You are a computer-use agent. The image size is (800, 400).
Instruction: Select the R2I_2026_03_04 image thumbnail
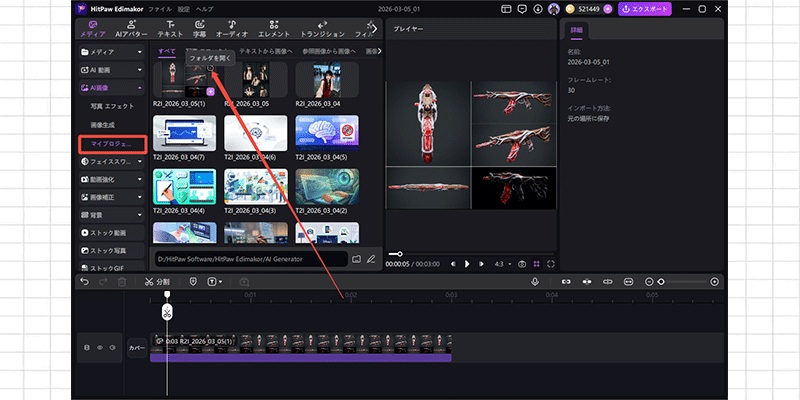[x=328, y=80]
